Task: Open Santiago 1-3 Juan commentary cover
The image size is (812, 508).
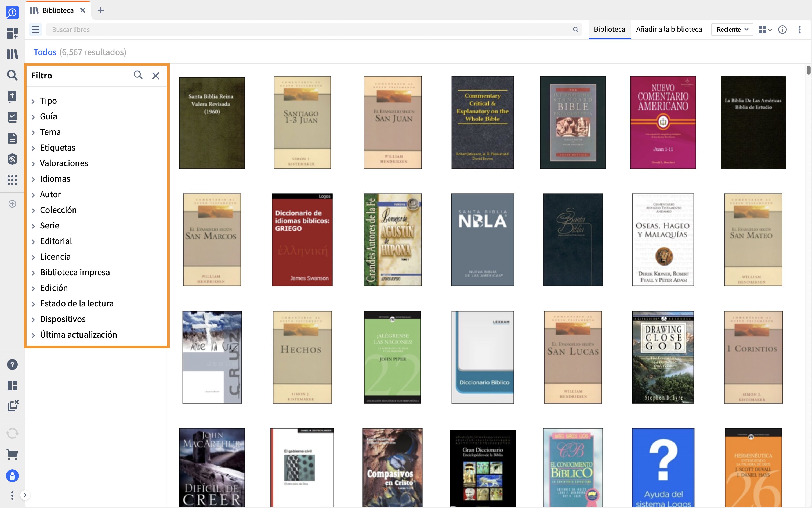Action: click(302, 122)
